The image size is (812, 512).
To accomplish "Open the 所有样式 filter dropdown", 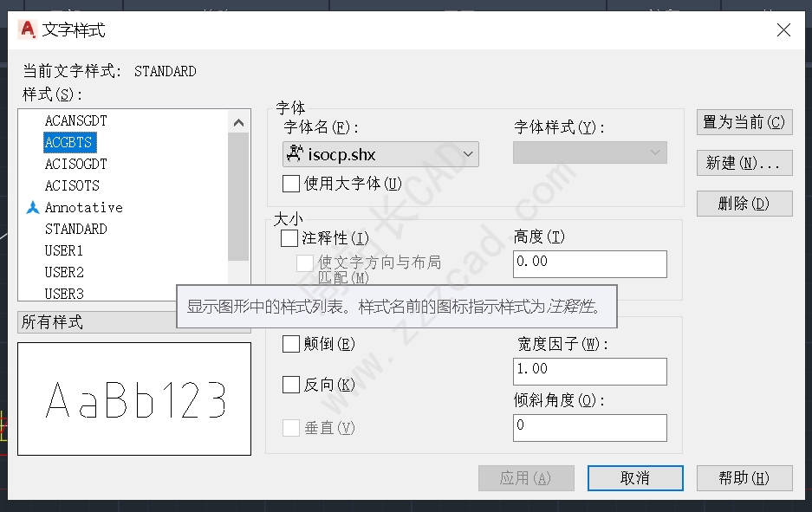I will [97, 322].
